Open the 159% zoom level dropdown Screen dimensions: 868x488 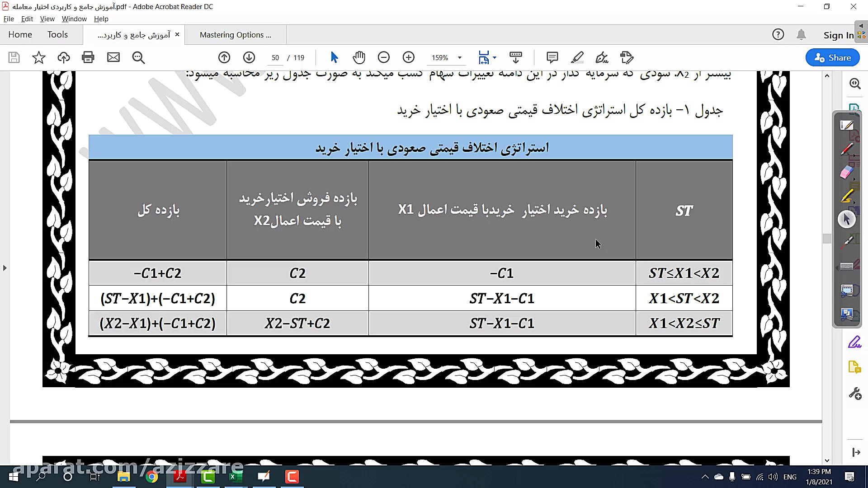460,57
